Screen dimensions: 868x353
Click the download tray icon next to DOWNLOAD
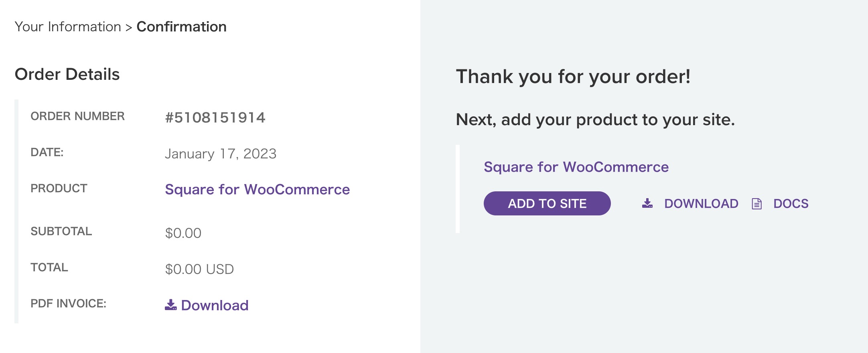coord(647,203)
